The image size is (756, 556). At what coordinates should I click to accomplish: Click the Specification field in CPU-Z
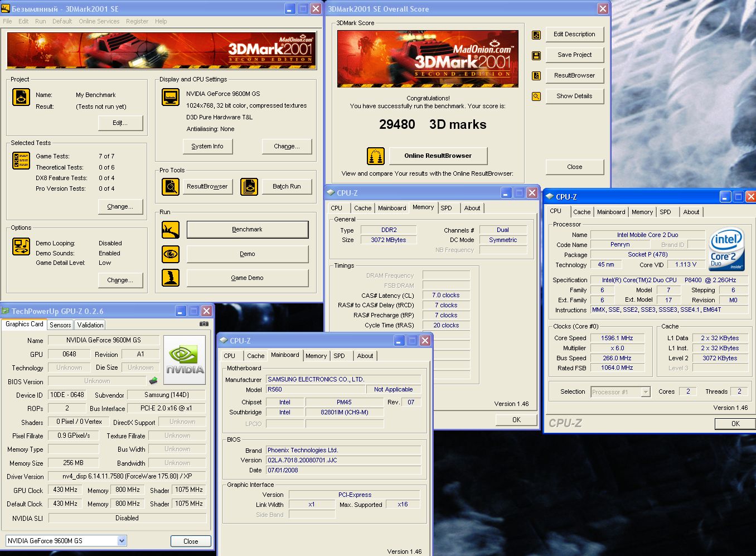click(x=669, y=280)
